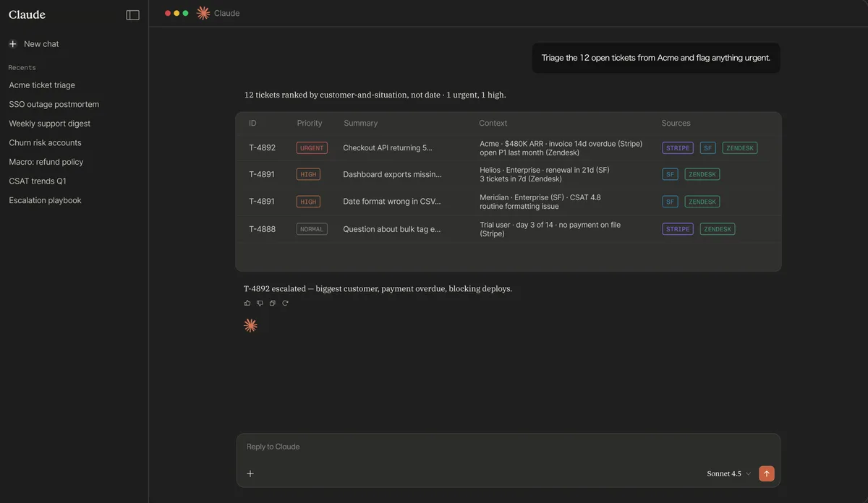
Task: Click the user message about triaging Acme tickets
Action: [656, 58]
